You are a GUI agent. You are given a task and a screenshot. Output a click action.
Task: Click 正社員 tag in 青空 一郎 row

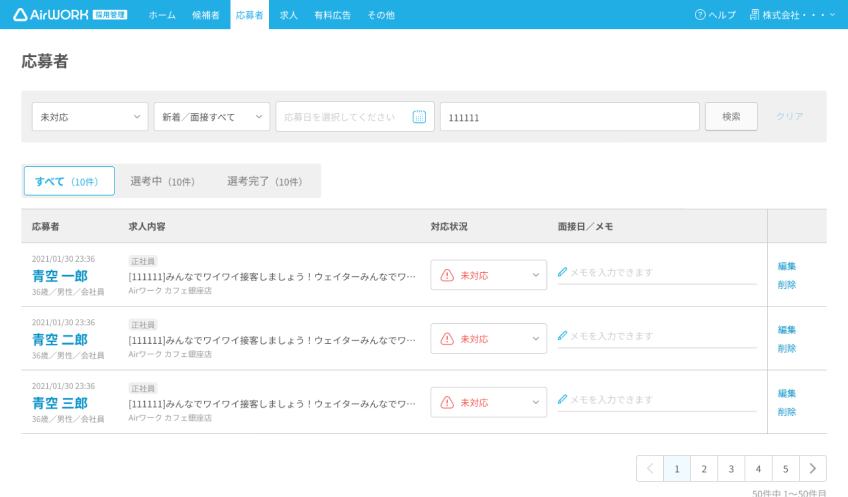[143, 261]
